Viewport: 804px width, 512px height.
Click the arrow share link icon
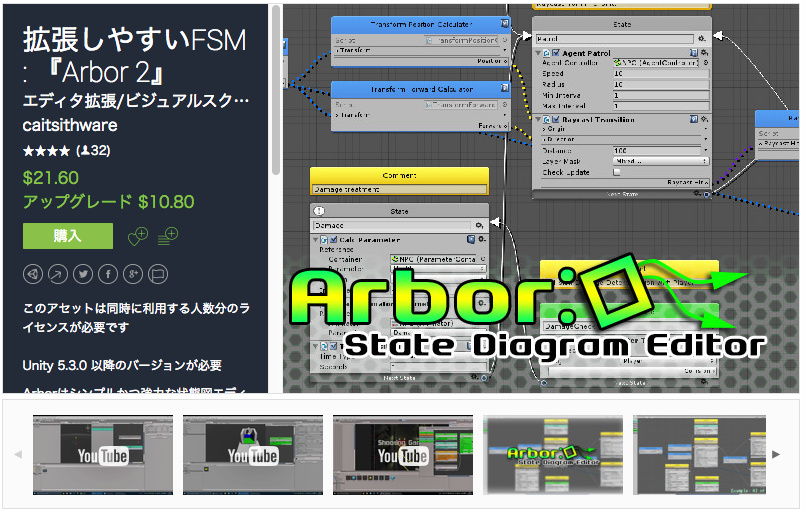(x=58, y=274)
